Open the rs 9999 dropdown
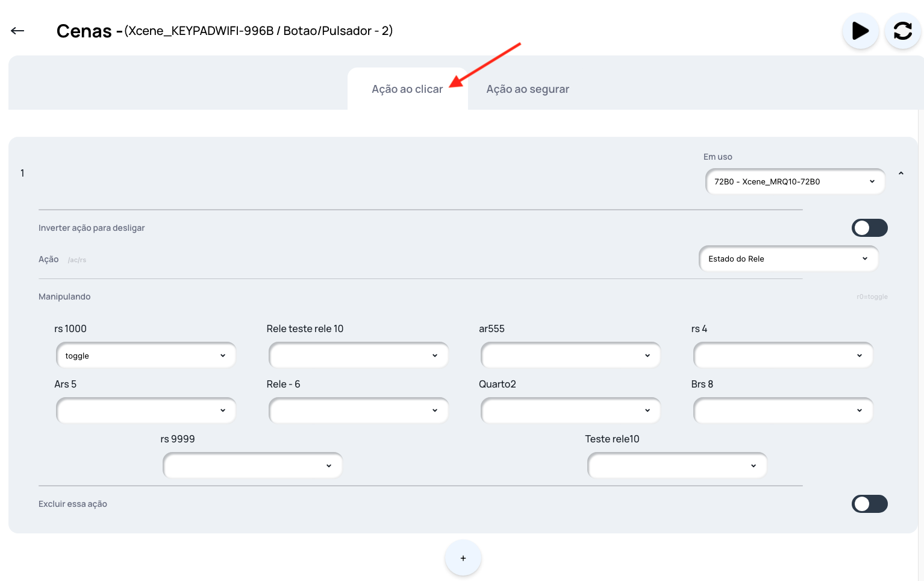 252,465
